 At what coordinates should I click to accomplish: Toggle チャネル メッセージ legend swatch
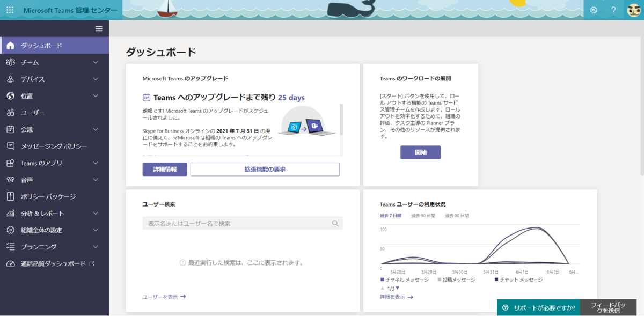pos(382,280)
